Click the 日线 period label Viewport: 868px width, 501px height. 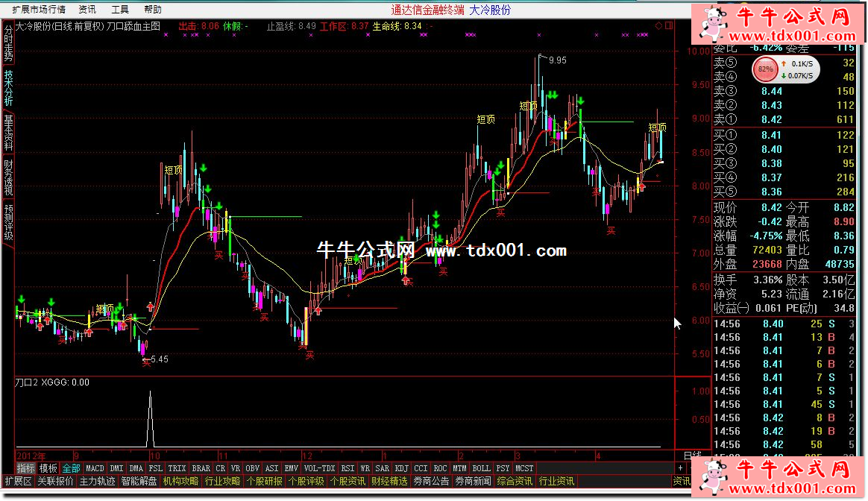coord(693,456)
